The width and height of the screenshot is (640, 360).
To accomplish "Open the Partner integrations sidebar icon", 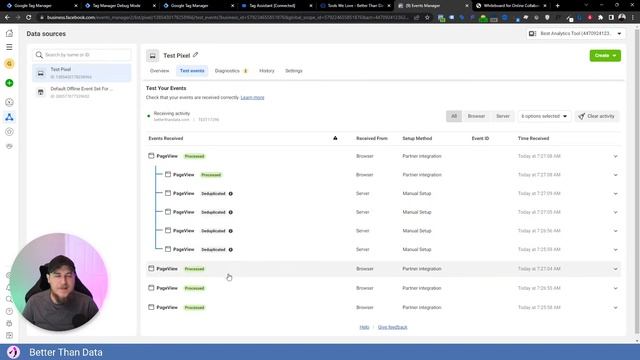I will point(9,146).
